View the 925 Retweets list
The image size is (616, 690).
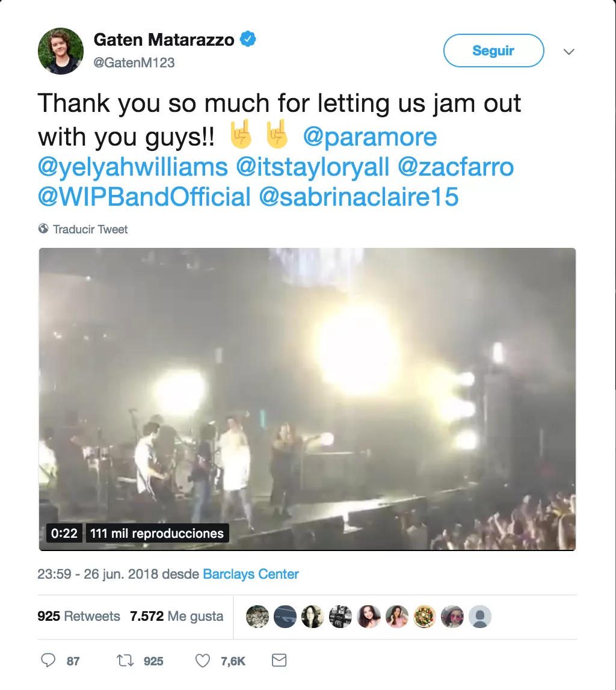[x=79, y=617]
